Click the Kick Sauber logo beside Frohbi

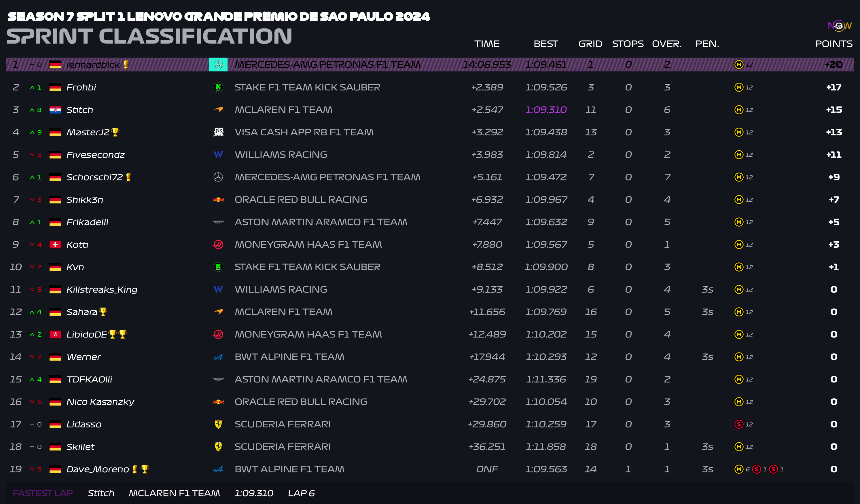(218, 87)
